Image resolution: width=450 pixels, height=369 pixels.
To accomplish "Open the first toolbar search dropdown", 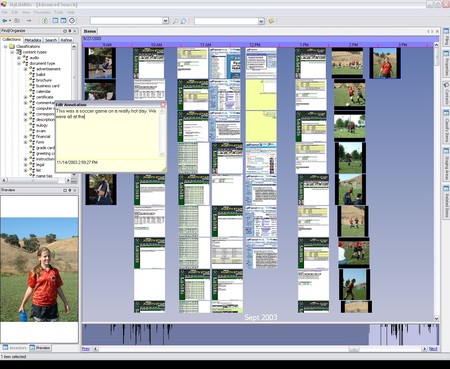I will pos(165,21).
